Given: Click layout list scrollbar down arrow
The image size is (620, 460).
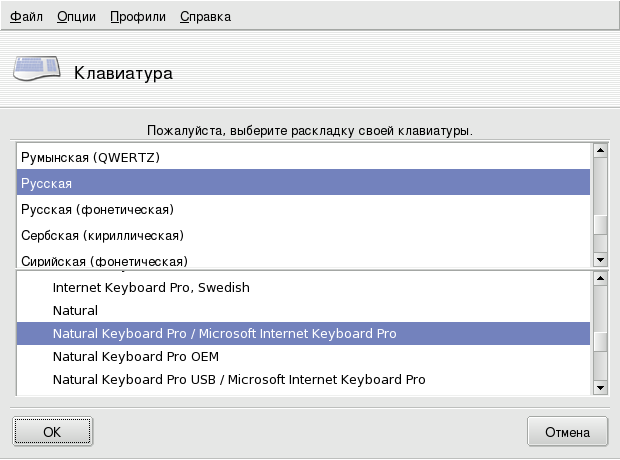Looking at the screenshot, I should (600, 259).
